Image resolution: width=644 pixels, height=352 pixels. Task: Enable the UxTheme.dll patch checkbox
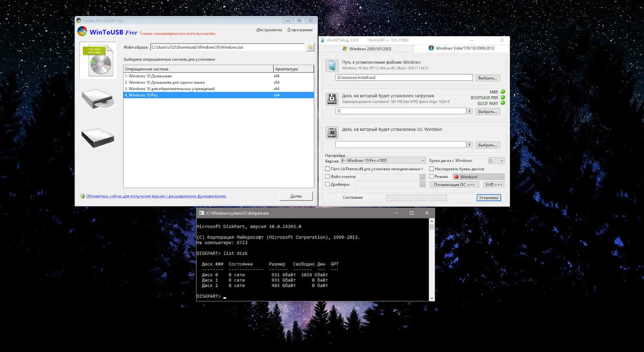pyautogui.click(x=328, y=169)
